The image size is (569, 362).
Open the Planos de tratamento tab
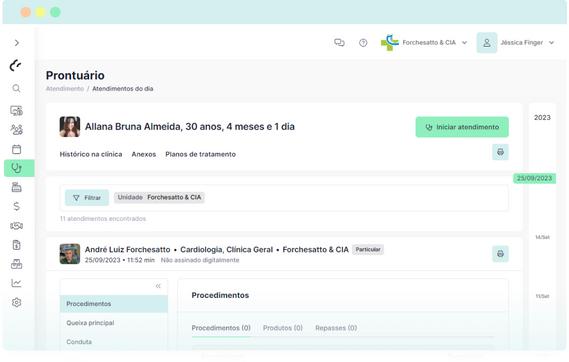click(x=200, y=154)
